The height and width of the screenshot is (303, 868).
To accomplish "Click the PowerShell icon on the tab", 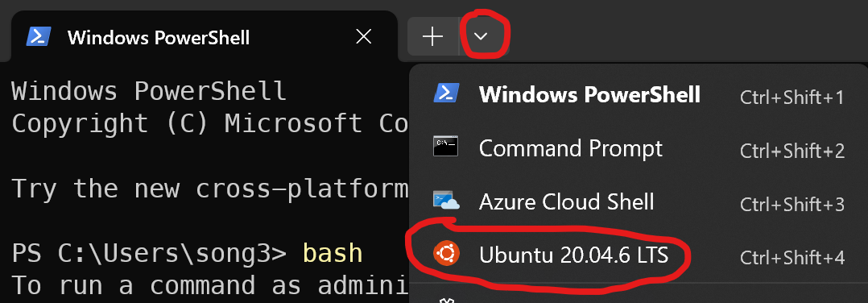I will [39, 37].
